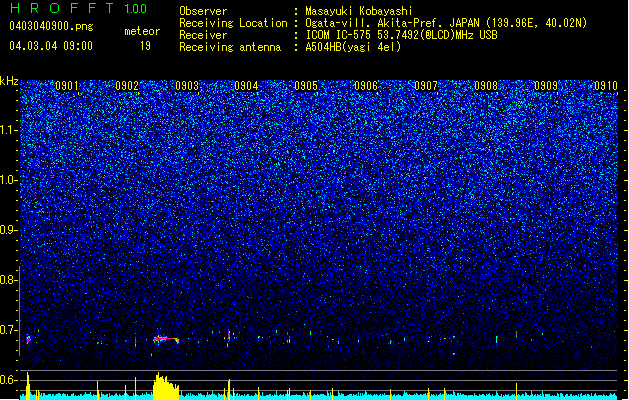Click the 0901 time marker
This screenshot has width=629, height=400.
(67, 86)
